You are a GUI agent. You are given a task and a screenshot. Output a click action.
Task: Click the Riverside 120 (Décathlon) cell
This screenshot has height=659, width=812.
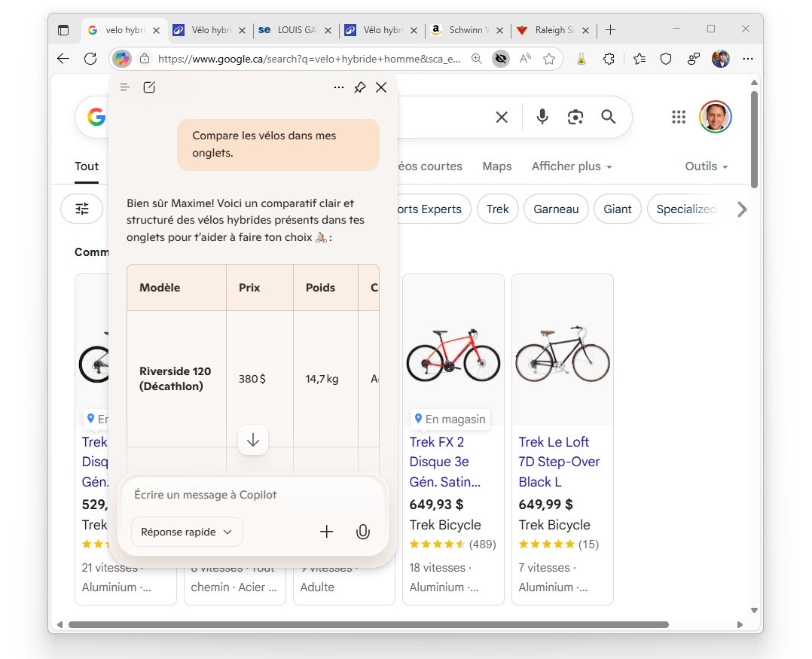176,378
